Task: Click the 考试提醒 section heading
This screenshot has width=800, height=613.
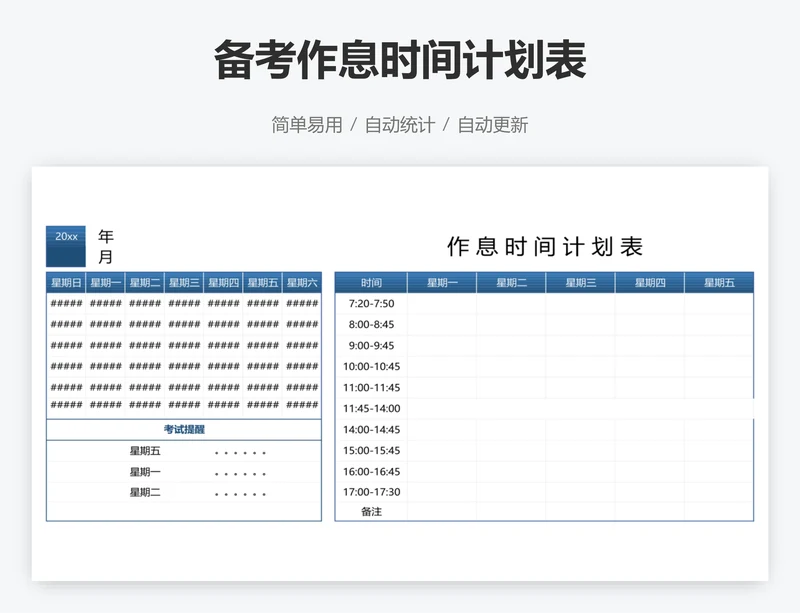Action: tap(184, 429)
